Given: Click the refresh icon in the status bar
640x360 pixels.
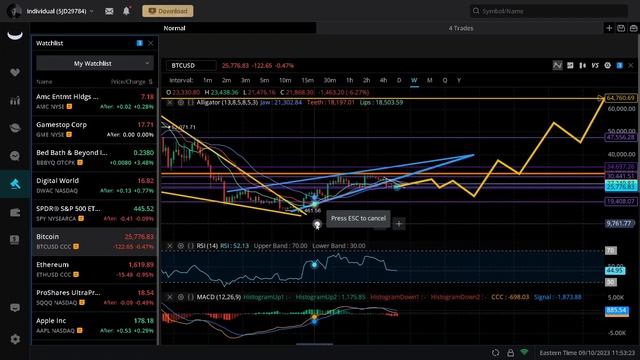Looking at the screenshot, I should (495, 353).
